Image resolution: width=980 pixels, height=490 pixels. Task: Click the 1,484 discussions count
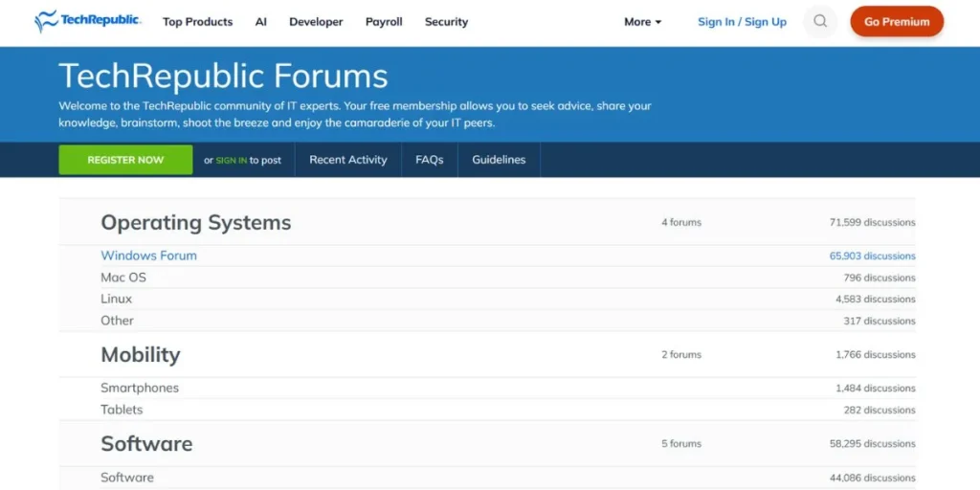pos(875,389)
